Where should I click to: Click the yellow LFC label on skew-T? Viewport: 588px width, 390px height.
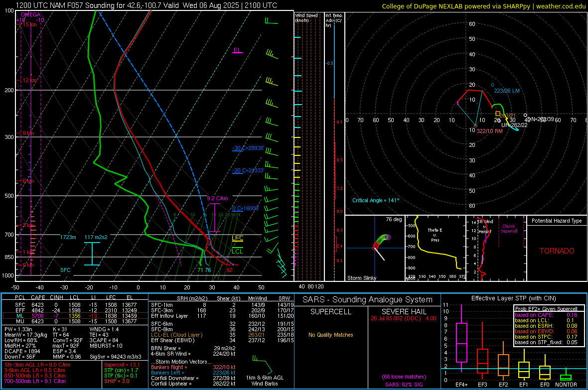(x=237, y=238)
